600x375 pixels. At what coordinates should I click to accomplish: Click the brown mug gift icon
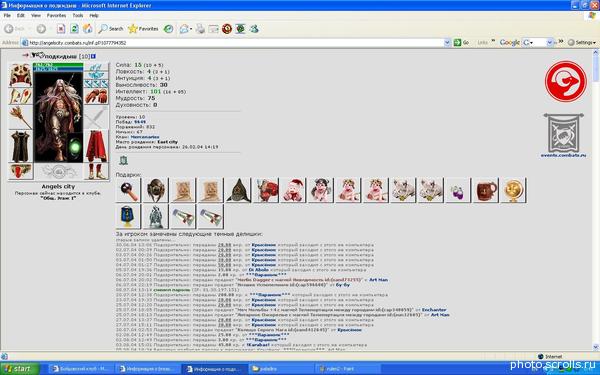[486, 190]
